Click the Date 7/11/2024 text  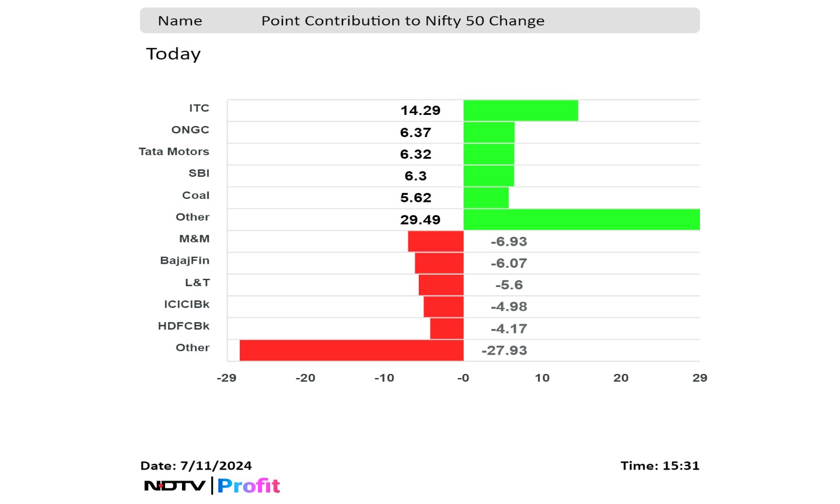[x=196, y=466]
